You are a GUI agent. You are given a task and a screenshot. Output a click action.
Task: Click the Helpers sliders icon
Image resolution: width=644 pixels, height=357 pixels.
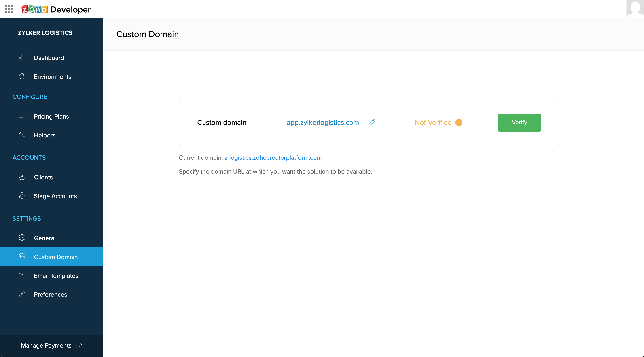pos(22,135)
